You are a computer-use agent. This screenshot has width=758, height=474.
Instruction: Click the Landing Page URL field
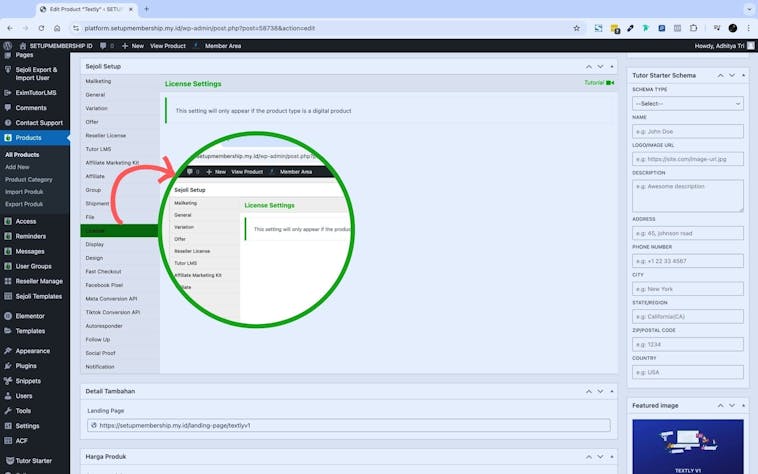pyautogui.click(x=349, y=425)
